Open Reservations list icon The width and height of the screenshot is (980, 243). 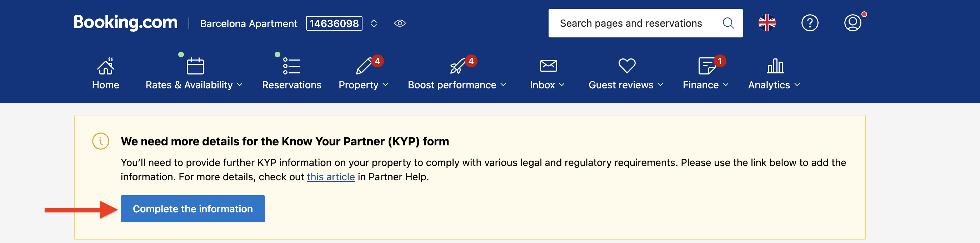click(x=291, y=66)
